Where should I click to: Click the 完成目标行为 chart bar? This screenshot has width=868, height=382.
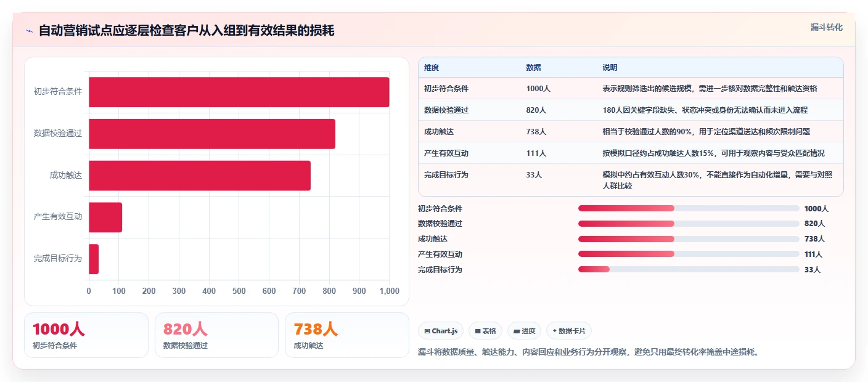tap(94, 259)
